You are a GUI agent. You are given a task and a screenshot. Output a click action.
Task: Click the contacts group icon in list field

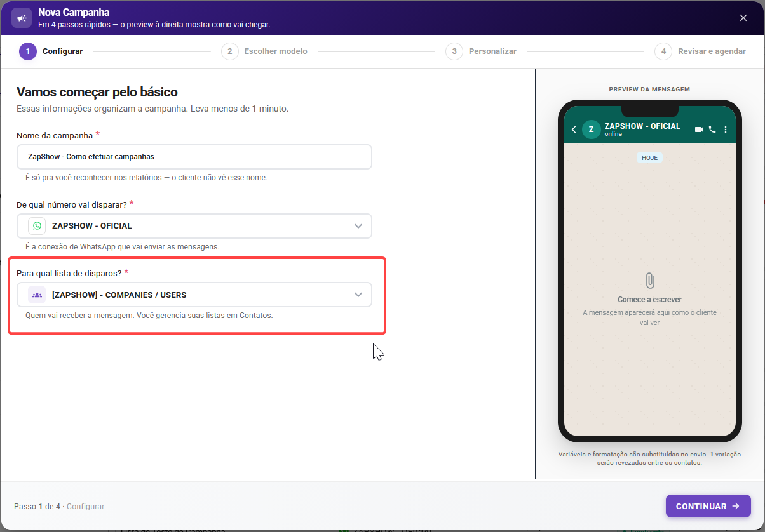[x=37, y=295]
